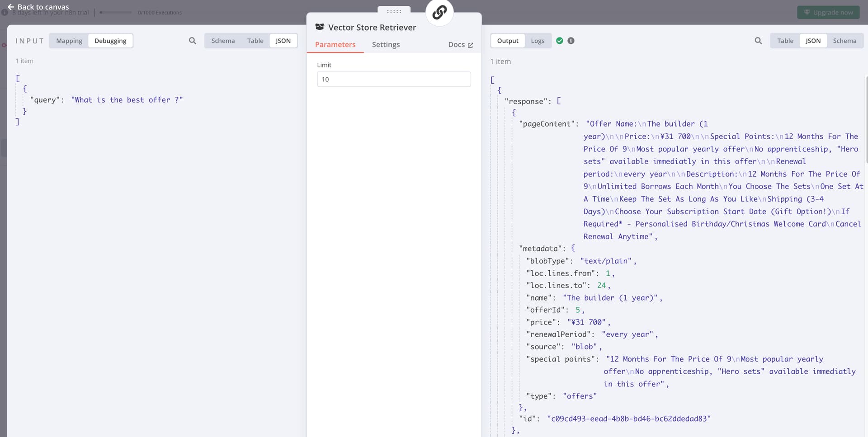Click the Back to canvas link

[x=38, y=7]
